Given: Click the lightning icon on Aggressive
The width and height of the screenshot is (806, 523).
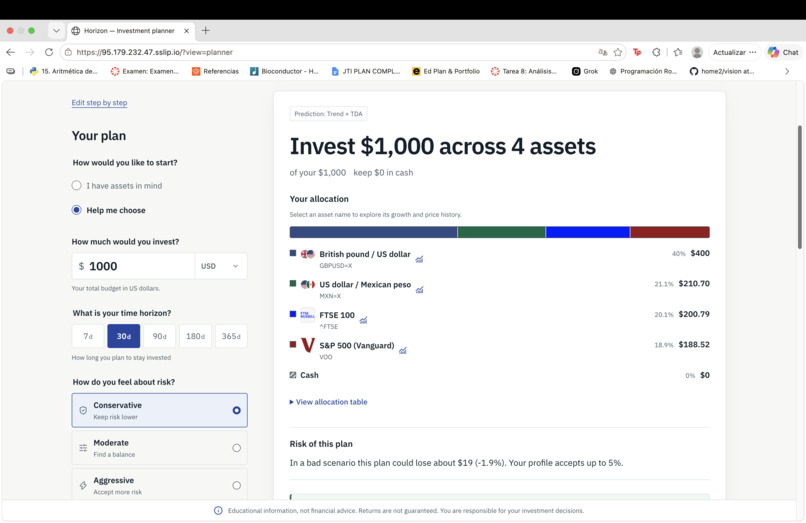Looking at the screenshot, I should [83, 485].
